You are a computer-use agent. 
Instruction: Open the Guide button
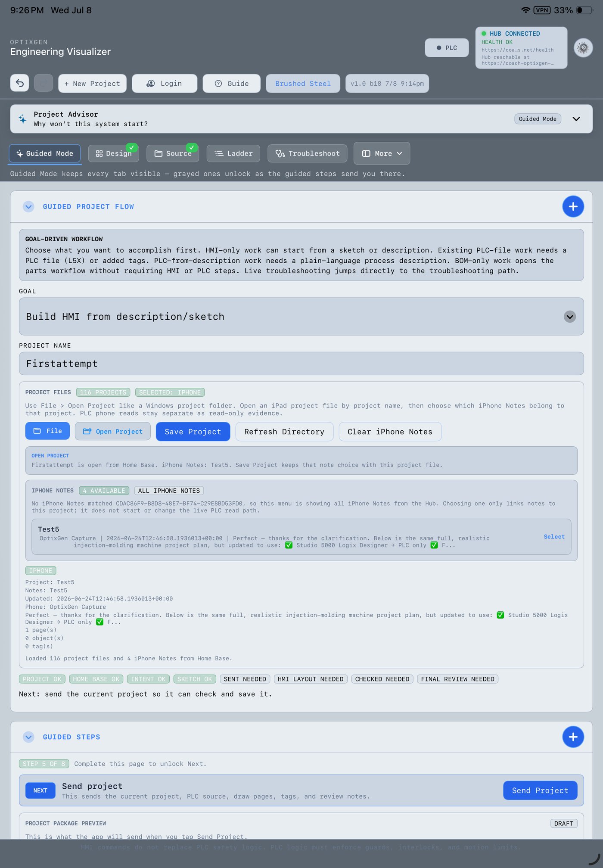231,84
